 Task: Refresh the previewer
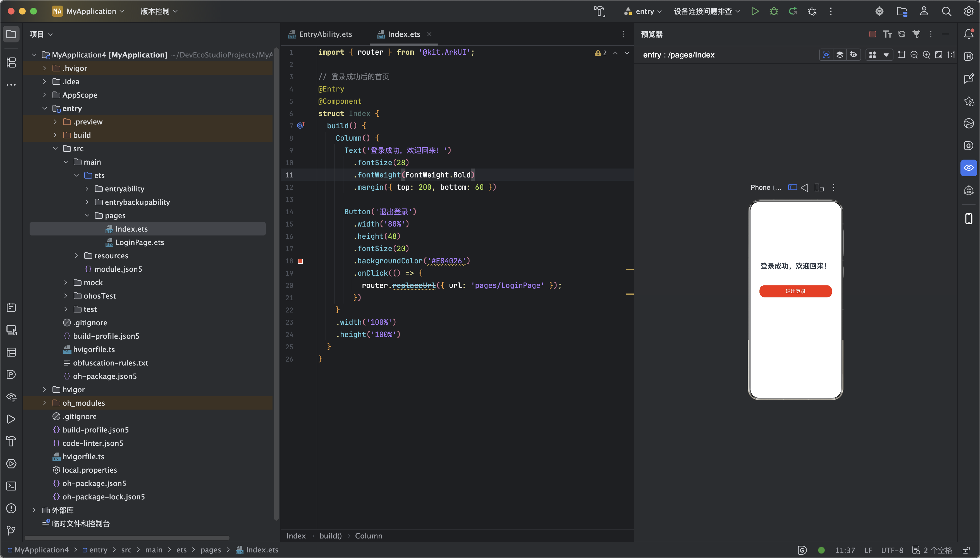(902, 34)
